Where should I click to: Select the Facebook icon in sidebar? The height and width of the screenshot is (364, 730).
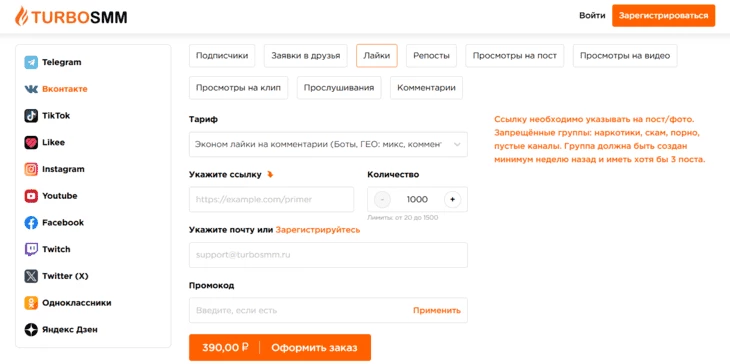coord(31,223)
